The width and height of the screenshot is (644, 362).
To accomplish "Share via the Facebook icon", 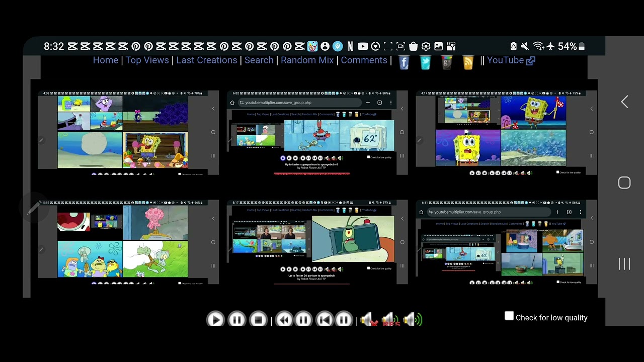I will 404,62.
